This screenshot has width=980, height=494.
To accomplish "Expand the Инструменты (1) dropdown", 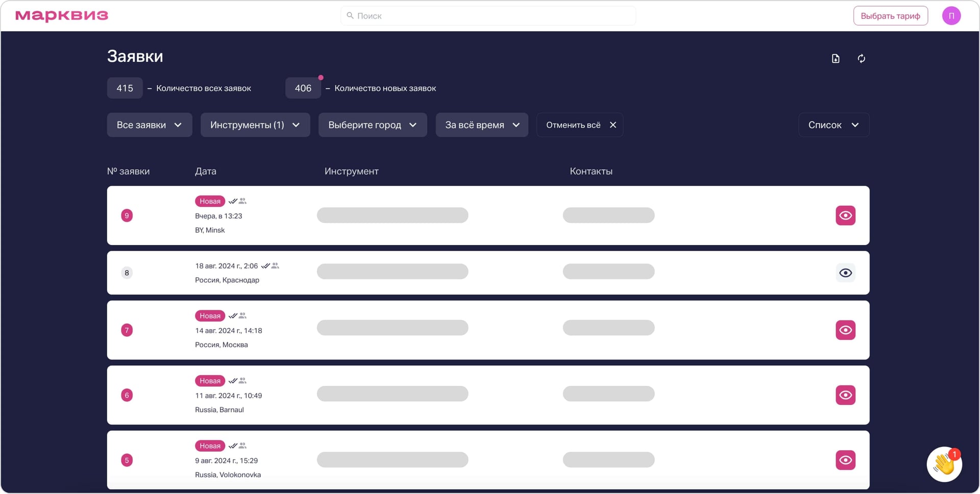I will pyautogui.click(x=255, y=125).
